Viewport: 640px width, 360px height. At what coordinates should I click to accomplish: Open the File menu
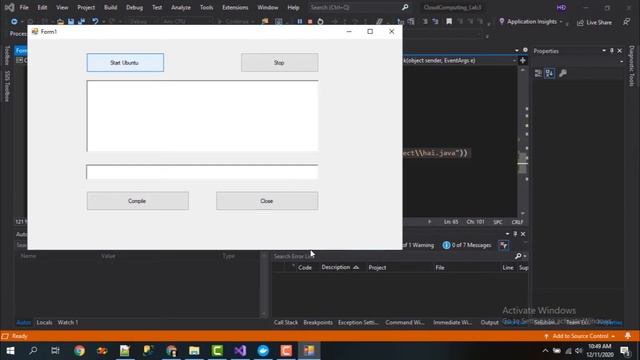click(x=24, y=7)
